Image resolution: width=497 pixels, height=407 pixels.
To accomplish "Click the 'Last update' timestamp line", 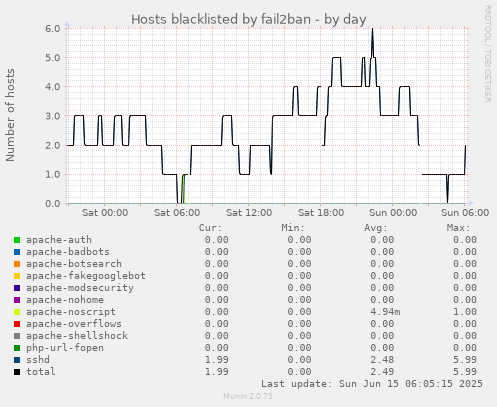I will tap(372, 384).
